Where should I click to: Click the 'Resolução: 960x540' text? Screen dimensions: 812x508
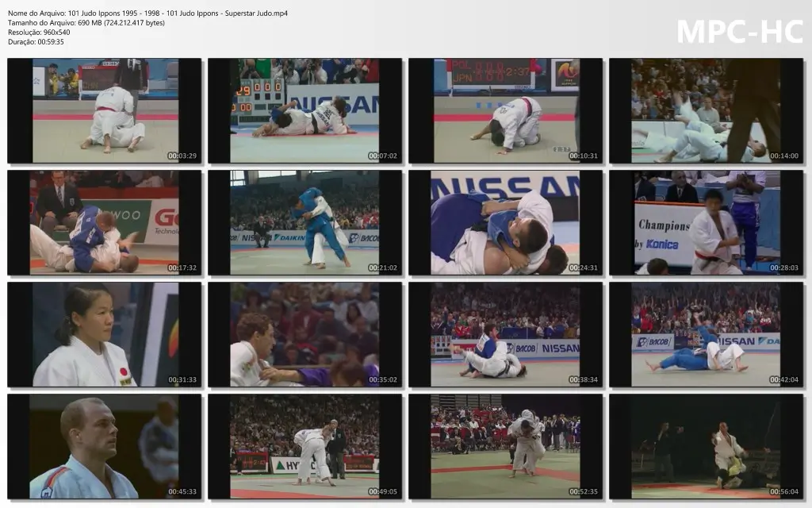[39, 32]
